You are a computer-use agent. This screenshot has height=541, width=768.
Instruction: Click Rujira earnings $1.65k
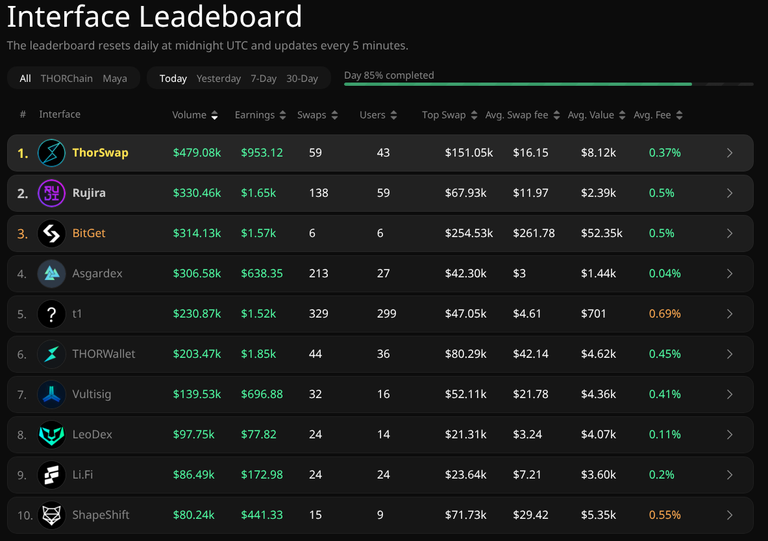258,193
